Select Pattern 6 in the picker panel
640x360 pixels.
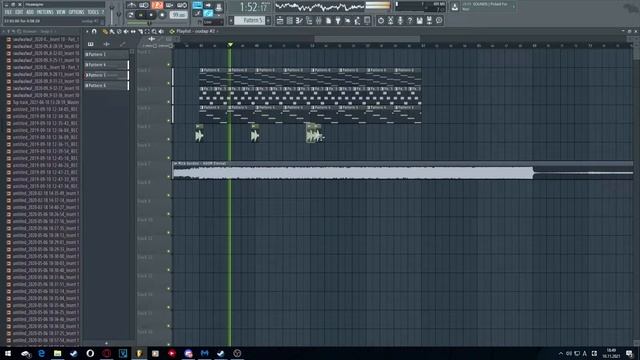click(x=106, y=86)
